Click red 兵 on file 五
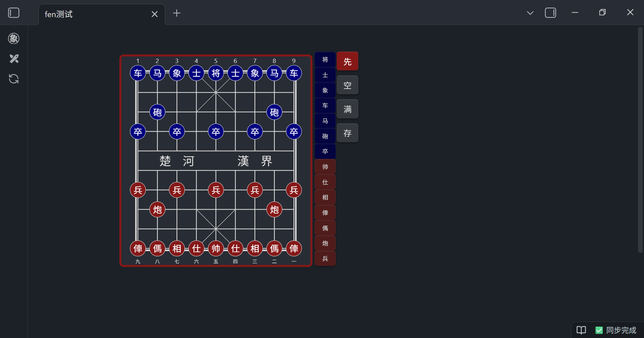The height and width of the screenshot is (338, 644). [216, 190]
